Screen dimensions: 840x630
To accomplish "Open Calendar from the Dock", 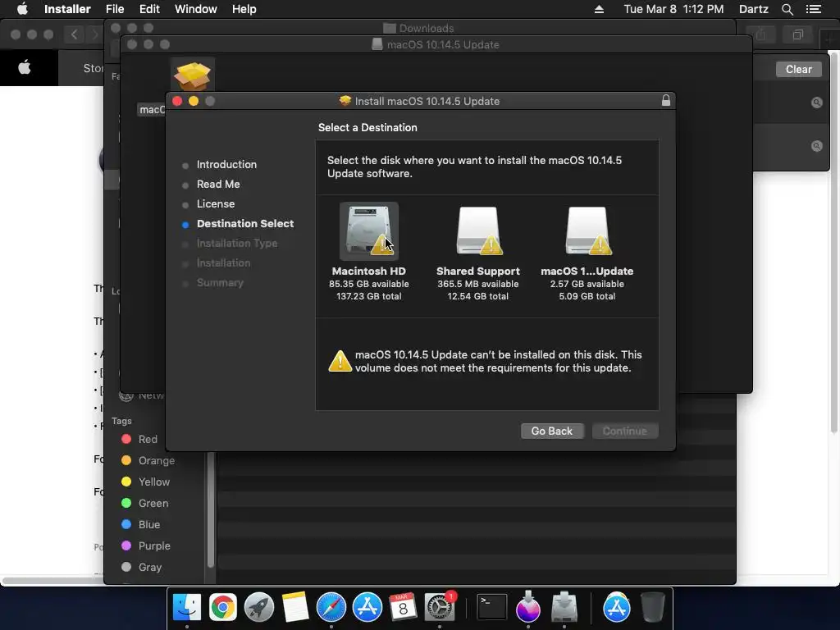I will (403, 607).
